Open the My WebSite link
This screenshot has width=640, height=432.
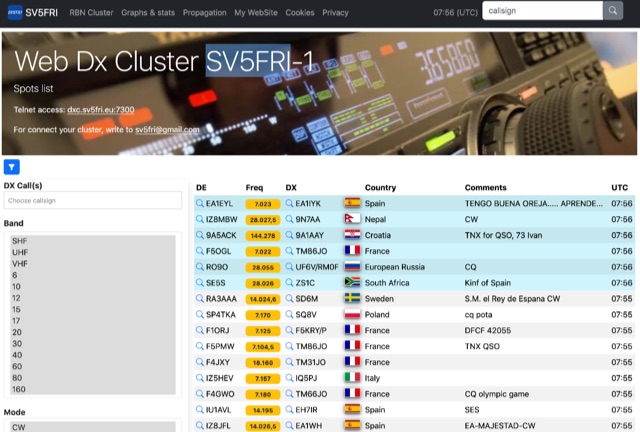[x=257, y=12]
